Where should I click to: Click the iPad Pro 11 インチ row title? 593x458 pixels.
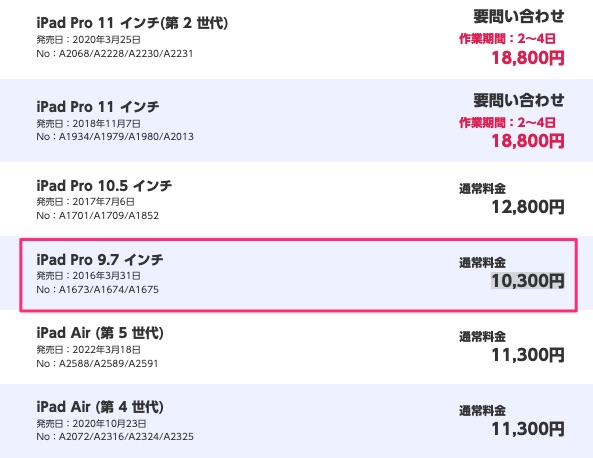click(98, 107)
